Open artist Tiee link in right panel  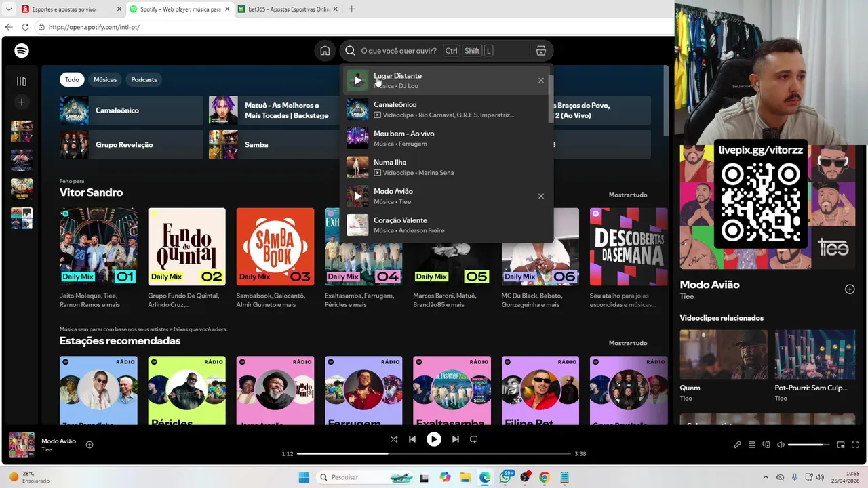pos(687,296)
